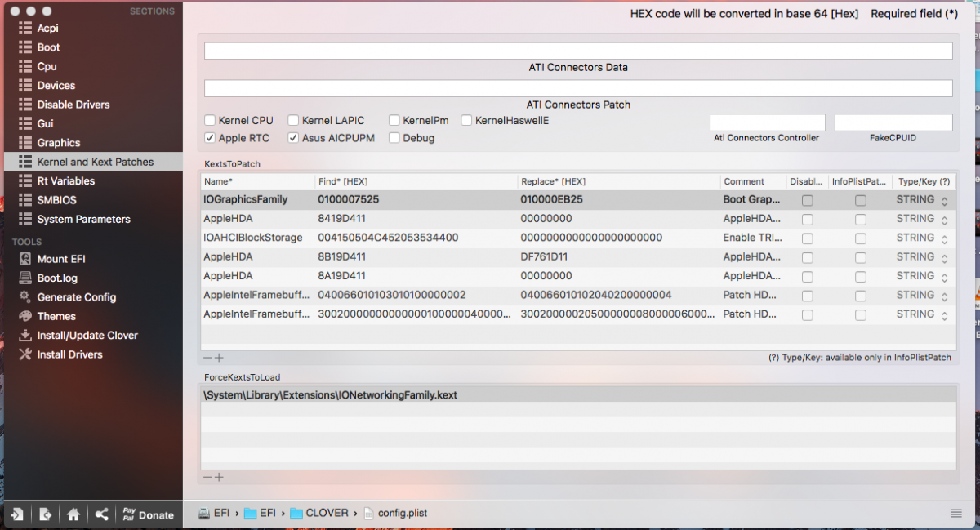This screenshot has height=530, width=980.
Task: Click the FakeCPUID input field
Action: [x=893, y=122]
